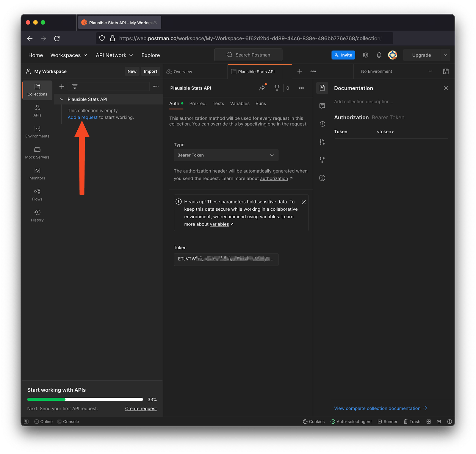This screenshot has height=454, width=476.
Task: Click the fork collection icon in the header
Action: [277, 88]
